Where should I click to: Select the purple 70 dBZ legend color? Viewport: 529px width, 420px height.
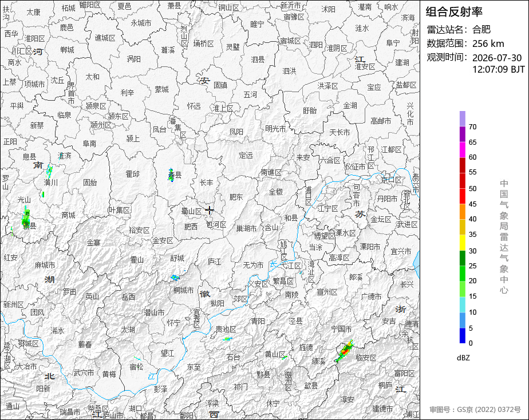pos(462,118)
